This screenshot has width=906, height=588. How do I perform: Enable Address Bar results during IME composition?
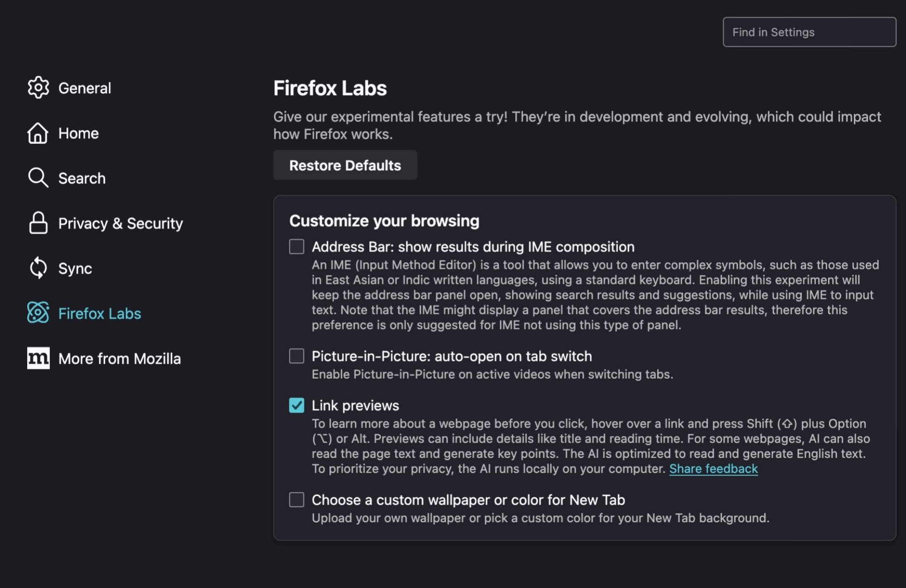(x=296, y=247)
